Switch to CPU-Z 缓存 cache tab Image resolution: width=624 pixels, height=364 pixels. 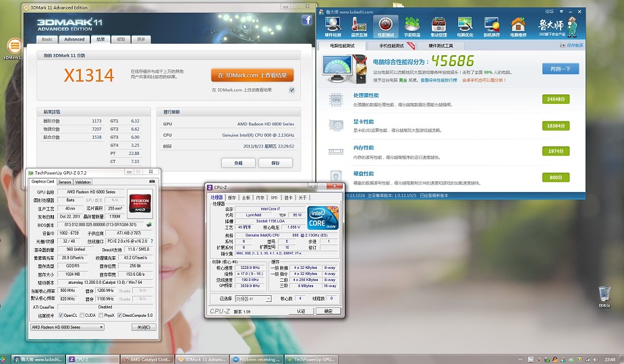[x=232, y=198]
